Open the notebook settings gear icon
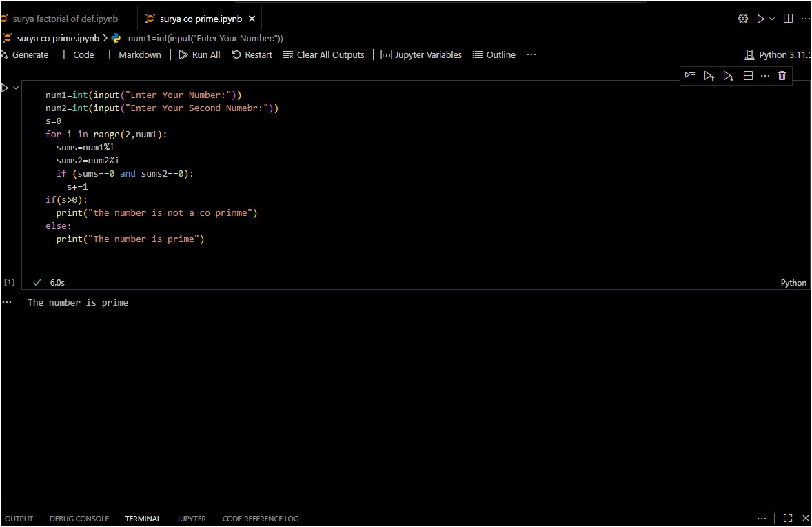This screenshot has height=527, width=812. point(742,19)
